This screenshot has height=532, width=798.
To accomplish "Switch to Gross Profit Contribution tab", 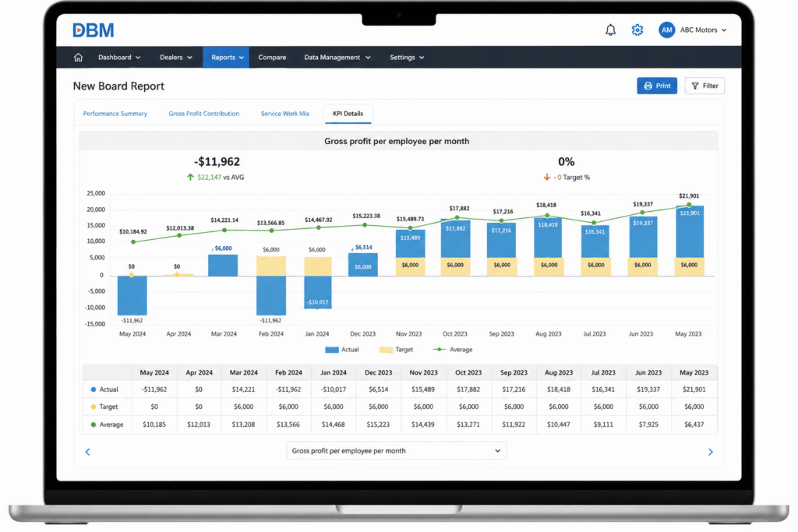I will (203, 114).
